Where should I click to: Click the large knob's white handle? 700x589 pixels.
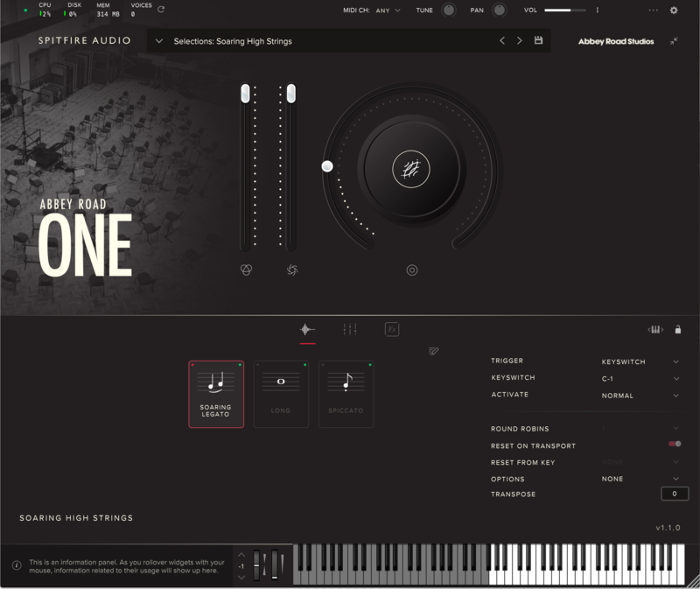pyautogui.click(x=327, y=166)
